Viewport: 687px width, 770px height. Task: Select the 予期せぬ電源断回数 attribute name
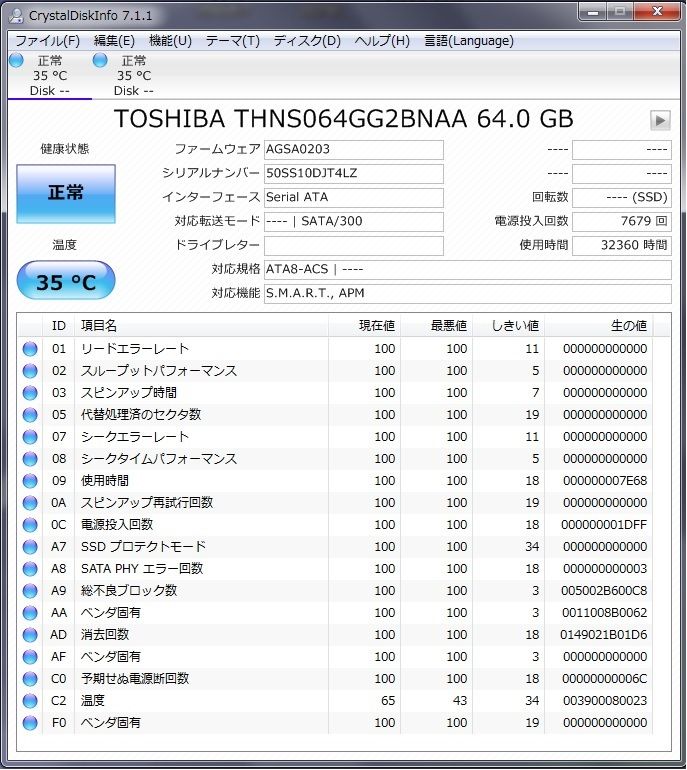(x=135, y=678)
